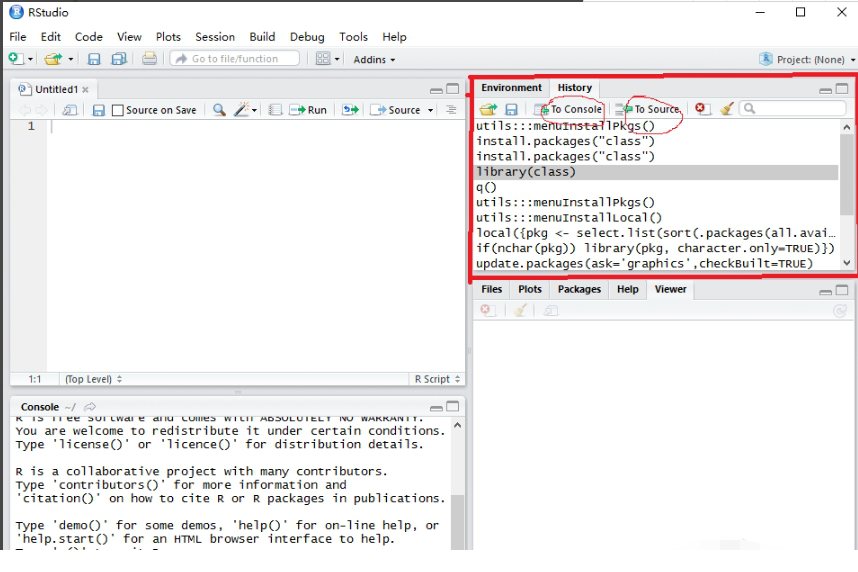Image resolution: width=858 pixels, height=572 pixels.
Task: Open the Addins dropdown
Action: point(374,59)
